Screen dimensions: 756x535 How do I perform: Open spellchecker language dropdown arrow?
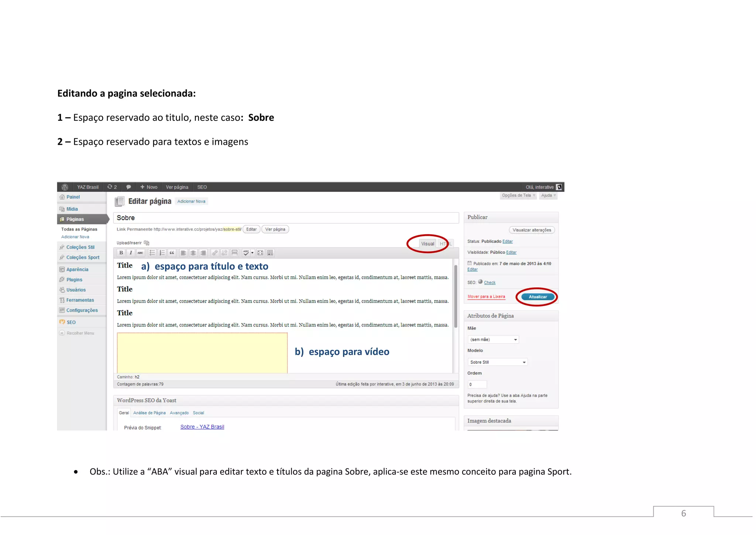(252, 253)
